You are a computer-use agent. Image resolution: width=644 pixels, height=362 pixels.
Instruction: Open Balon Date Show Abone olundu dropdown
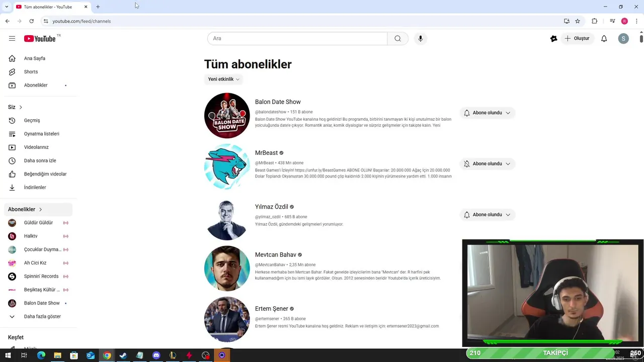[x=487, y=113]
